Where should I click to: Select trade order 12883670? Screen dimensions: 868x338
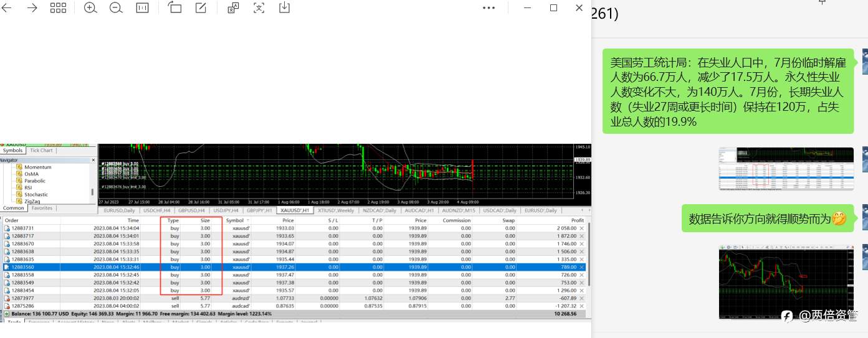pyautogui.click(x=295, y=243)
